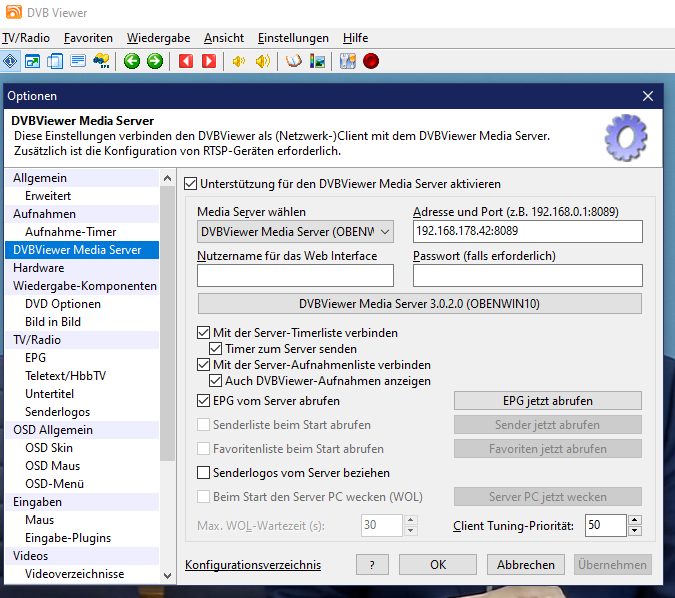Select Aufnahme-Timer in the category list
This screenshot has height=598, width=675.
tap(82, 232)
